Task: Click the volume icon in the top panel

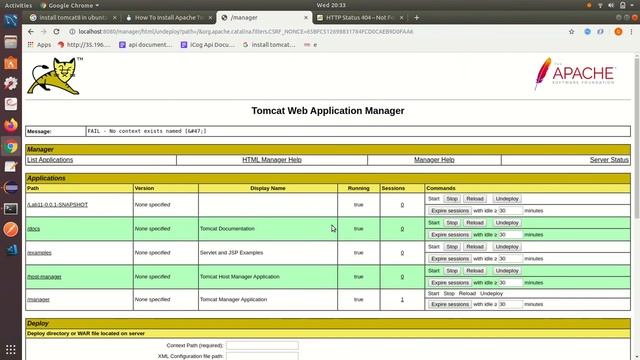Action: (x=611, y=5)
